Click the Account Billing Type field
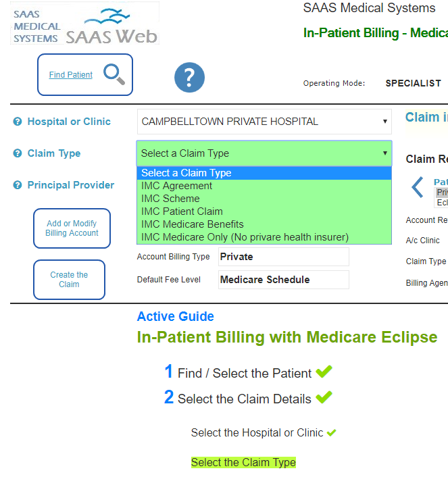This screenshot has width=448, height=477. [x=283, y=257]
